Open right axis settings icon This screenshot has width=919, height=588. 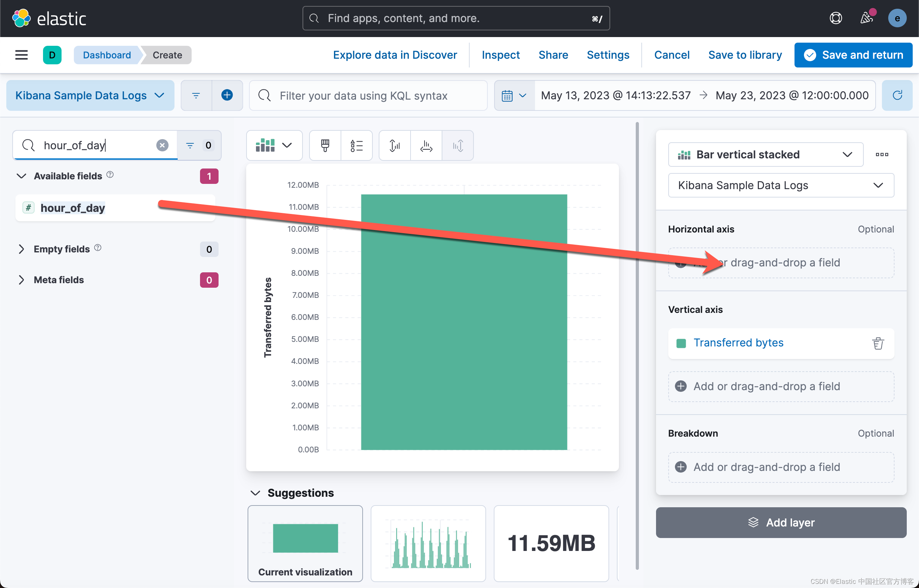click(x=458, y=145)
